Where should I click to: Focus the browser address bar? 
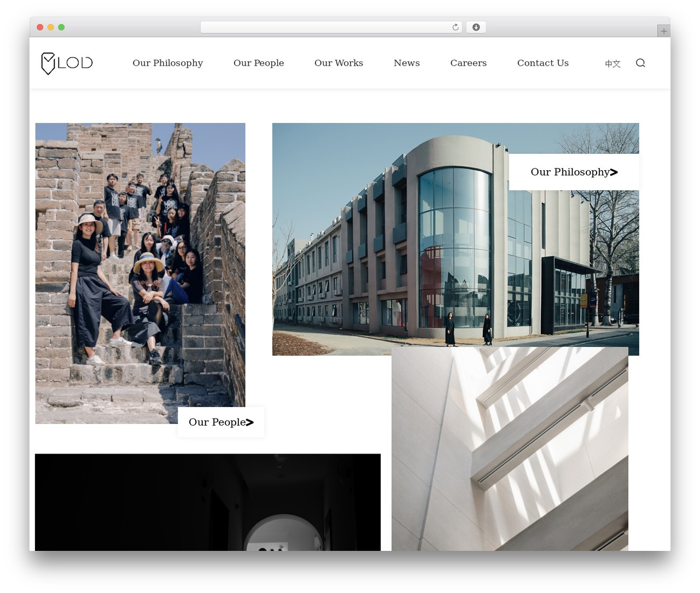(x=331, y=27)
